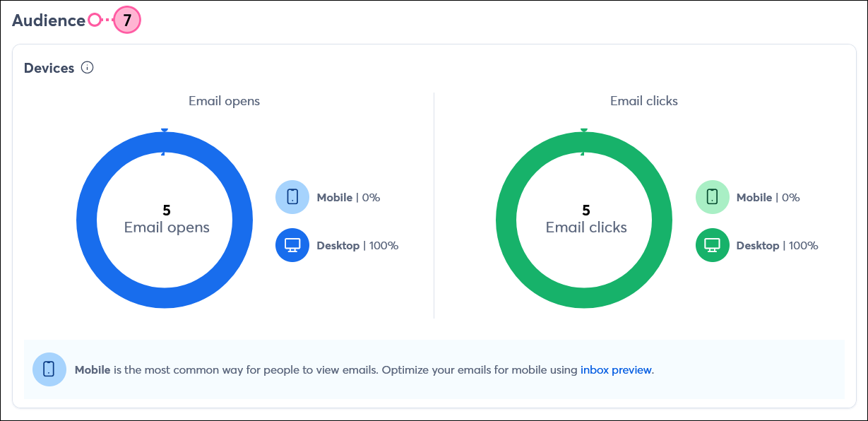Open the inbox preview link
Screen dimensions: 868x421
click(614, 369)
